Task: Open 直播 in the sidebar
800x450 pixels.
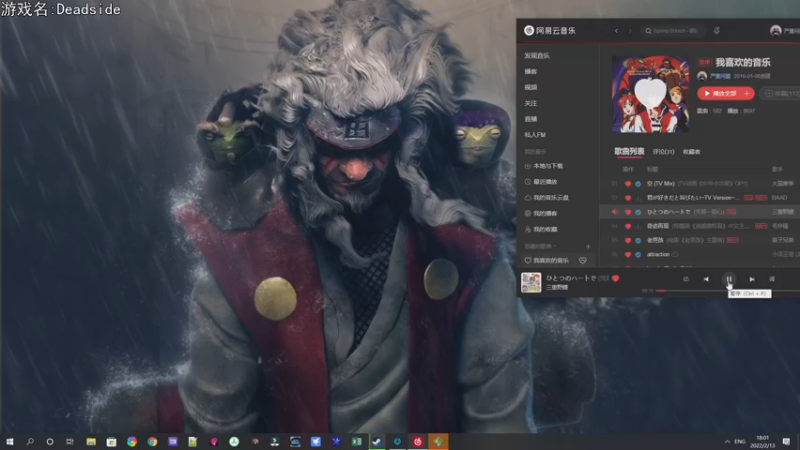Action: pos(531,119)
